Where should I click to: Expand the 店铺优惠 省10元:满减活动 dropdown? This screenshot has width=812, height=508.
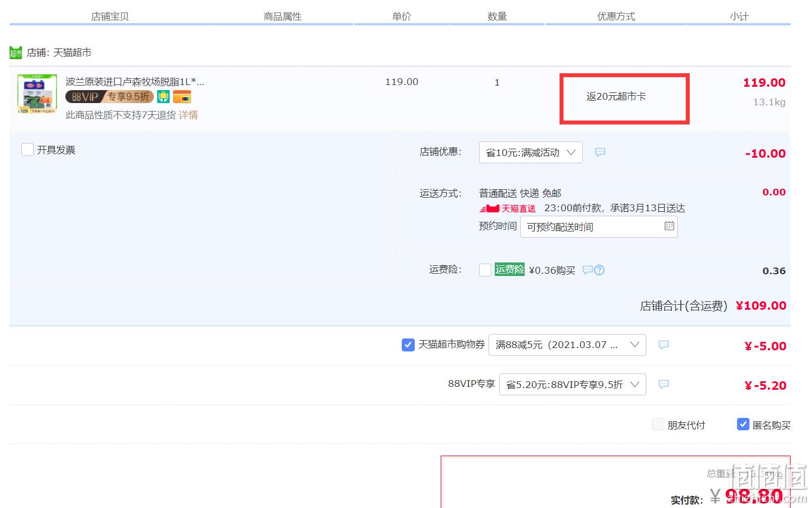point(530,153)
